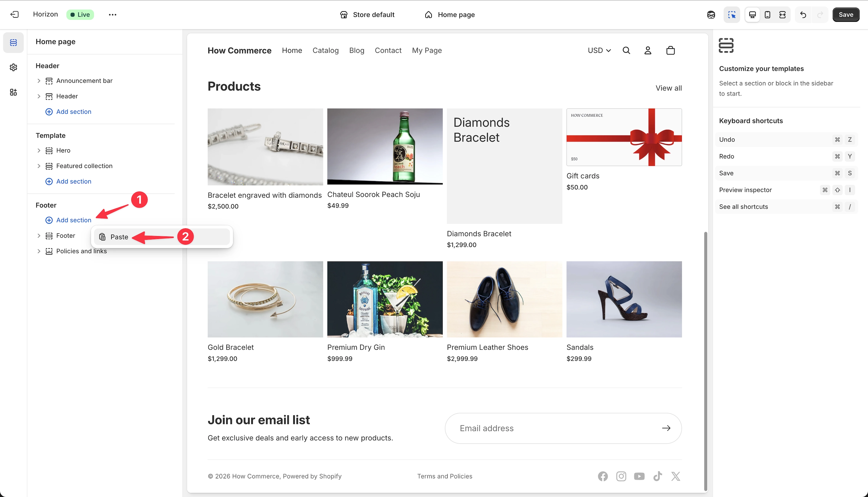The width and height of the screenshot is (868, 497).
Task: Click the Sidekick assistant icon
Action: pos(711,15)
